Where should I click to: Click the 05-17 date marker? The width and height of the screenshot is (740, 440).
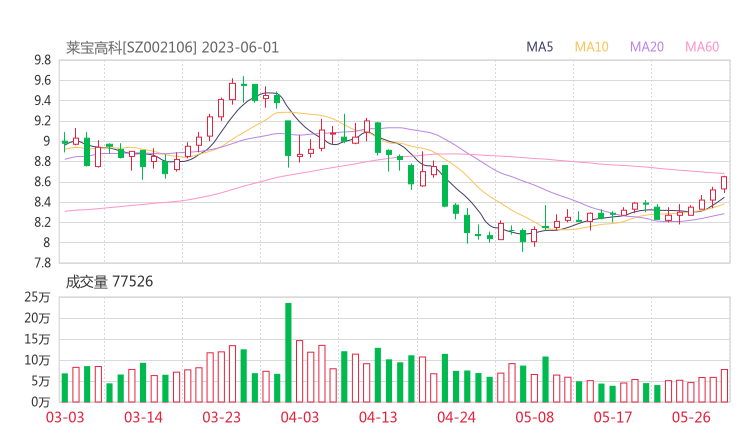coord(613,417)
